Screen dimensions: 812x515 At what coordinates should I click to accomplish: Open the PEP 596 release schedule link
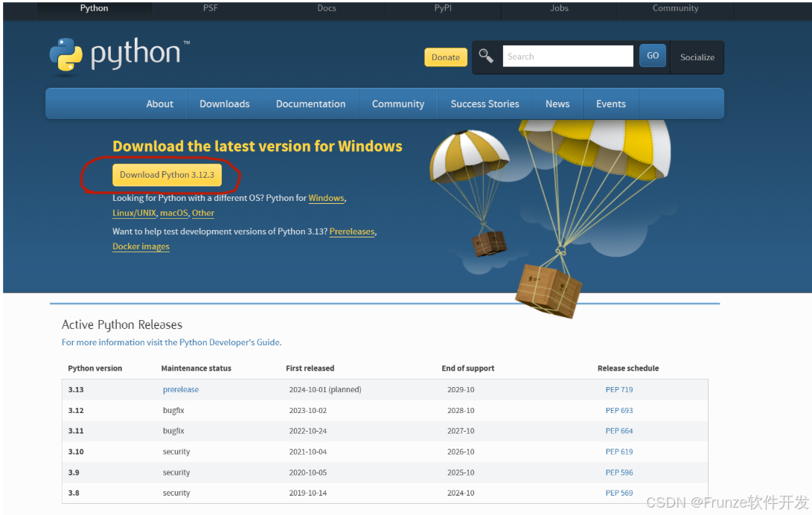[619, 473]
